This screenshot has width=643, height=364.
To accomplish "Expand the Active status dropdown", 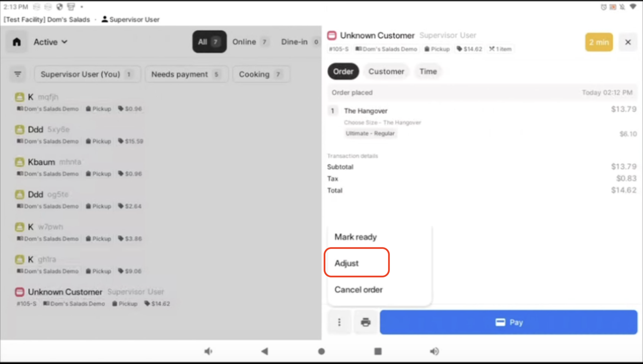I will pyautogui.click(x=50, y=42).
